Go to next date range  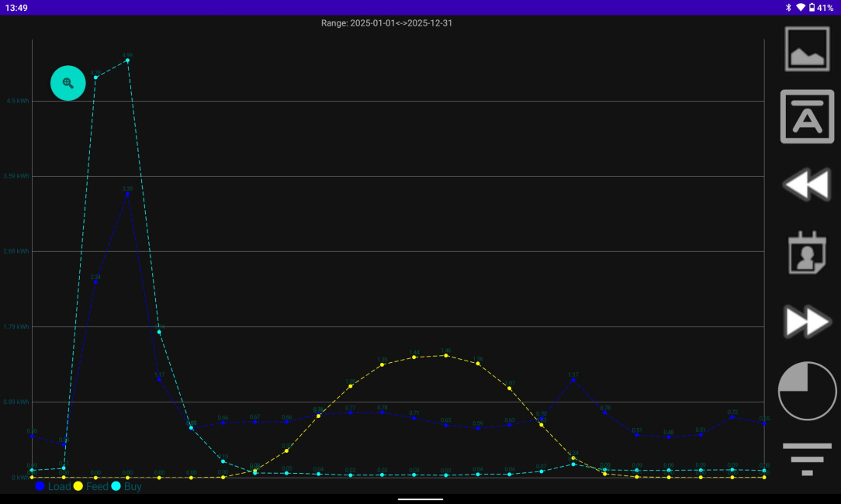click(806, 322)
